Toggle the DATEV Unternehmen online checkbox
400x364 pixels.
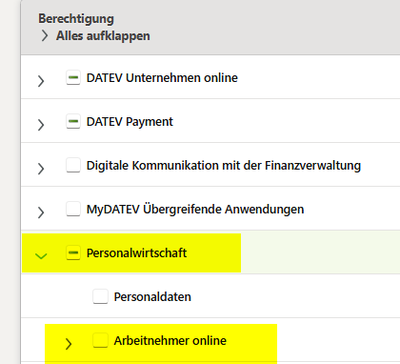pos(73,78)
